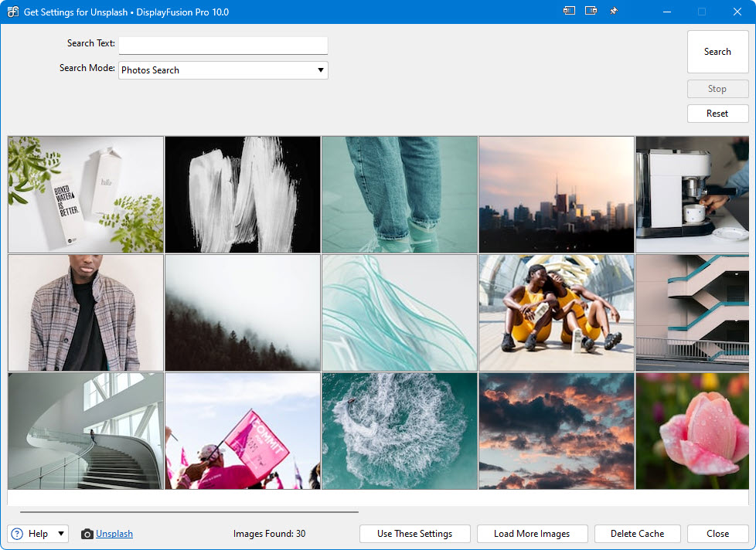The width and height of the screenshot is (756, 550).
Task: Click the DisplayFusion app icon in title bar
Action: 12,12
